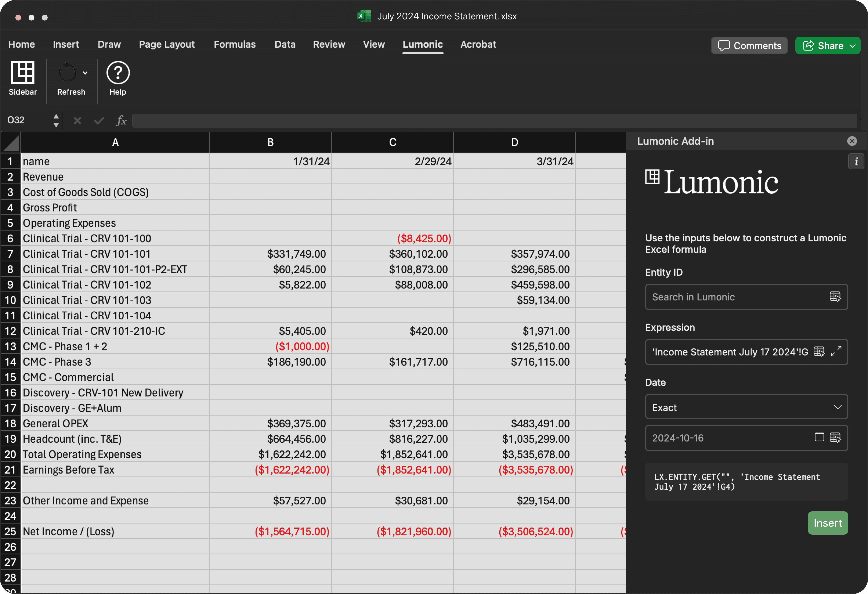
Task: Expand the Expression field editor
Action: 836,351
